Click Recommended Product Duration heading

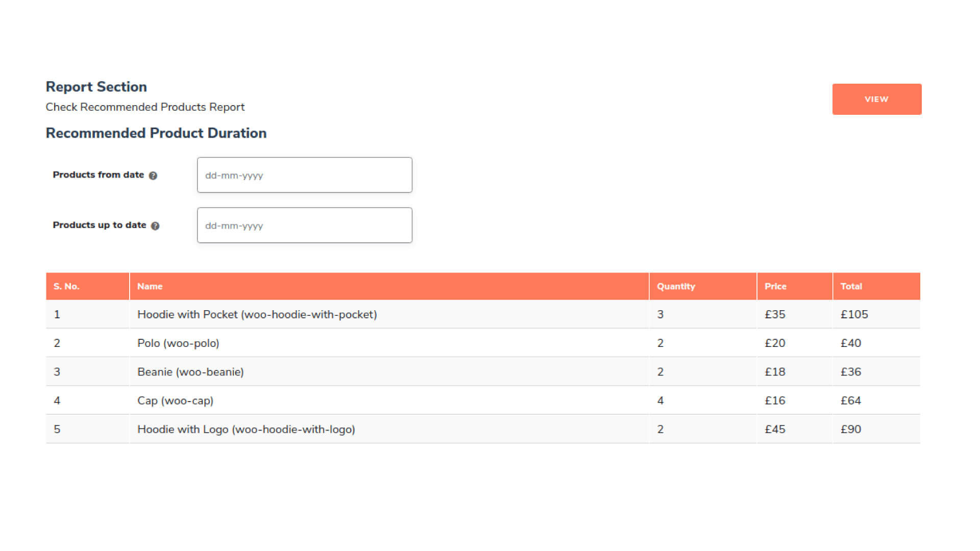tap(156, 133)
